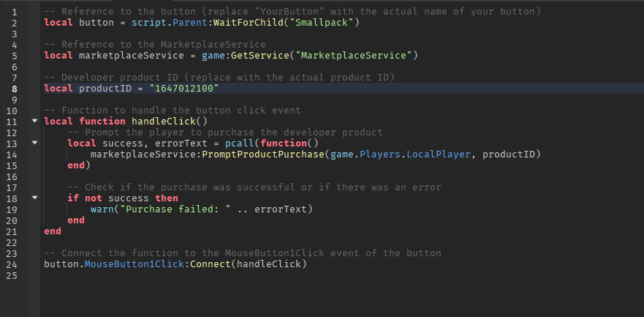
Task: Click the pcall keyword on line 13
Action: [x=240, y=143]
